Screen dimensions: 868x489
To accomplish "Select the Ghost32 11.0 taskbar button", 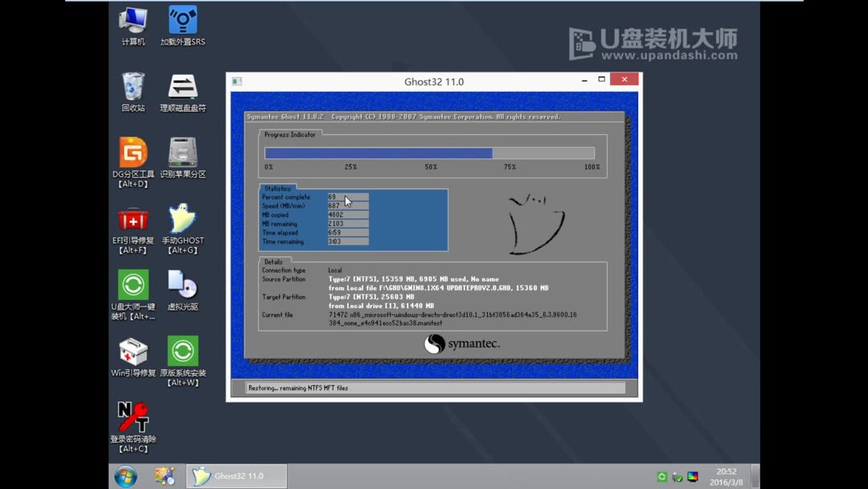I will click(x=235, y=476).
